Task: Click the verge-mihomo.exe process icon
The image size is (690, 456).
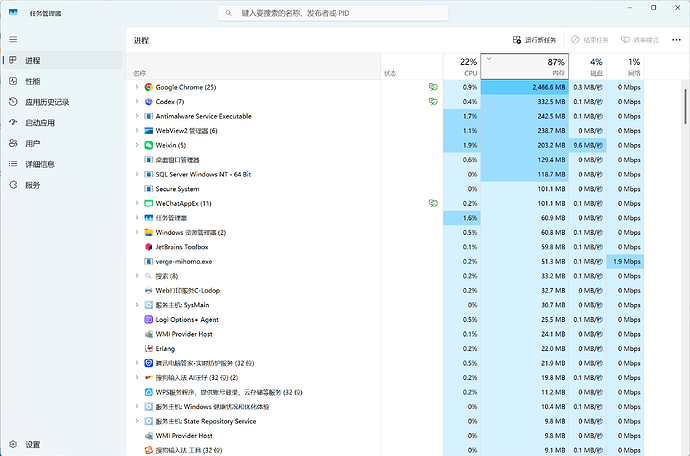Action: point(149,261)
